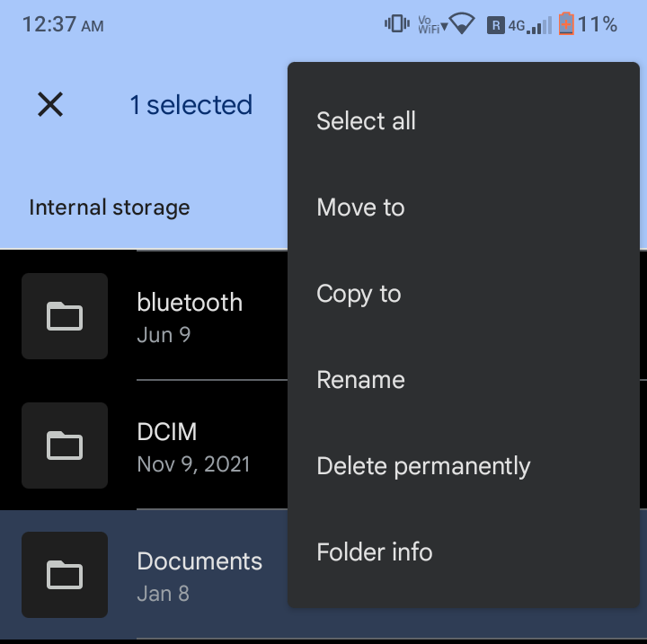The image size is (647, 644).
Task: Tap the VoWiFi status icon
Action: click(432, 24)
